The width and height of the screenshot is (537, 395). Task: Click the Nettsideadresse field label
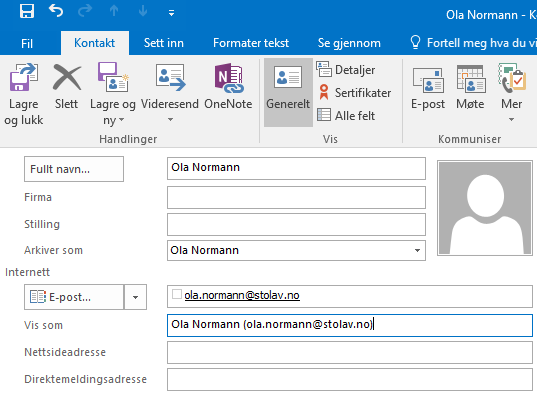pos(65,352)
